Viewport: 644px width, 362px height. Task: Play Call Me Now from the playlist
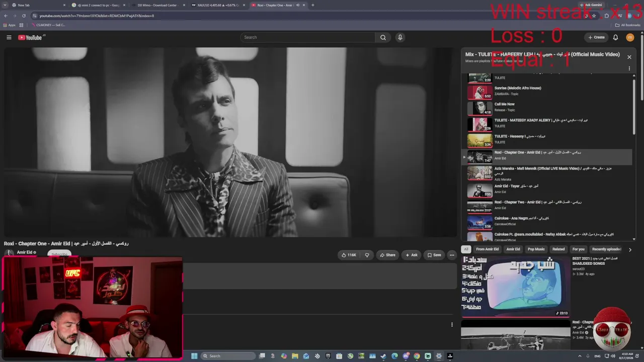coord(547,108)
